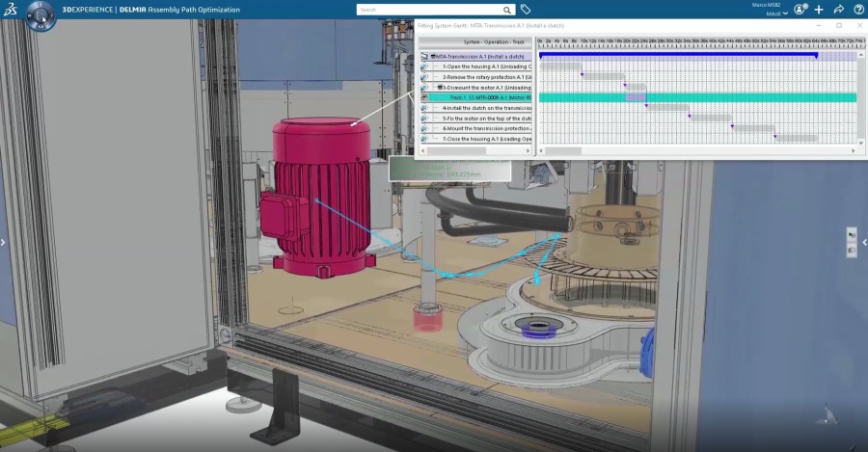Click the Dassault Systèmes 3DS logo
This screenshot has width=868, height=452.
pyautogui.click(x=12, y=10)
